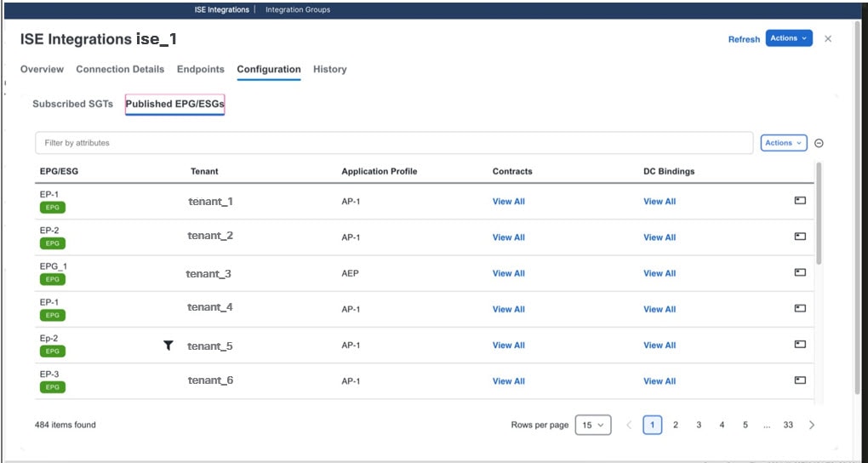
Task: Click the tenant_3 cell
Action: pyautogui.click(x=208, y=273)
